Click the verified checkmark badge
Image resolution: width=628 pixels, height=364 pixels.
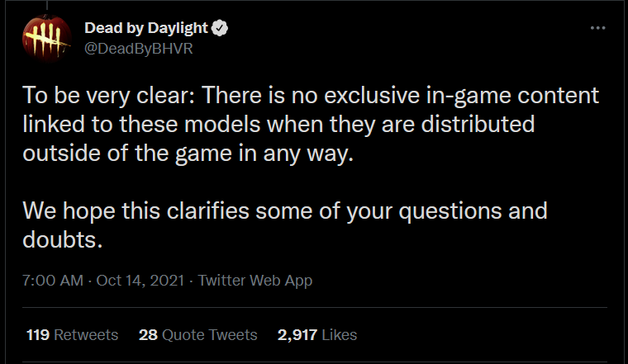(220, 28)
